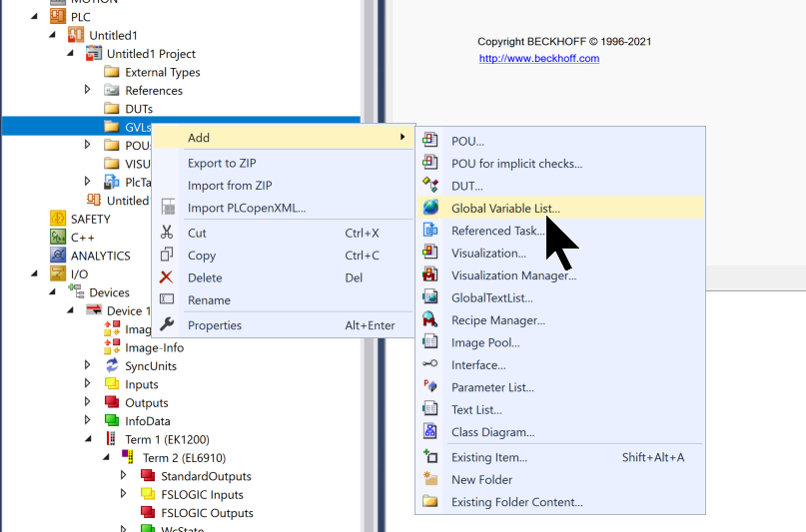Collapse the Untitled1 Project node
The image size is (806, 532).
(x=71, y=54)
